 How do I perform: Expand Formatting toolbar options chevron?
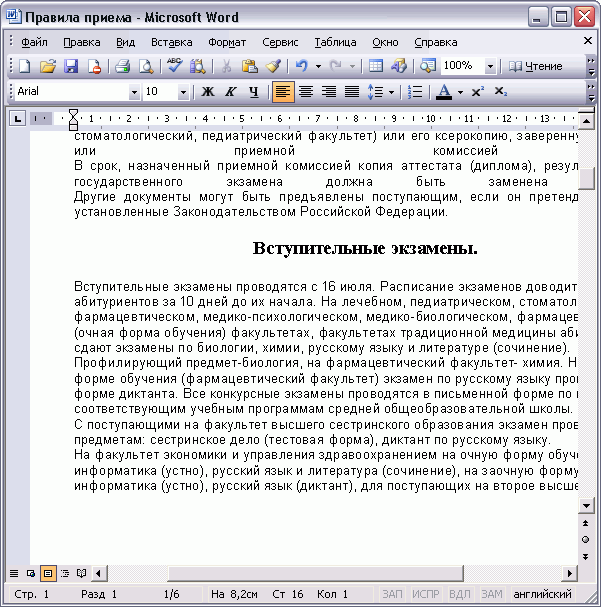pyautogui.click(x=591, y=92)
